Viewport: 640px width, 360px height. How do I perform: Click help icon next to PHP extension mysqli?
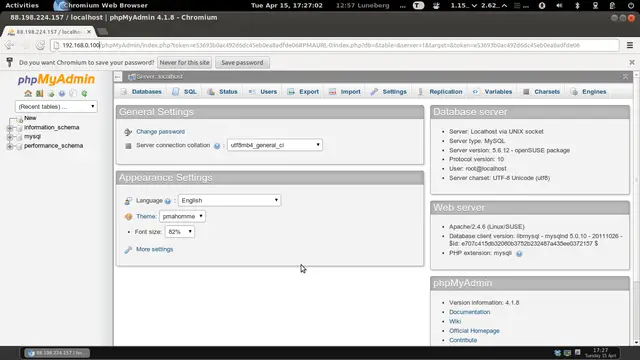(x=519, y=253)
